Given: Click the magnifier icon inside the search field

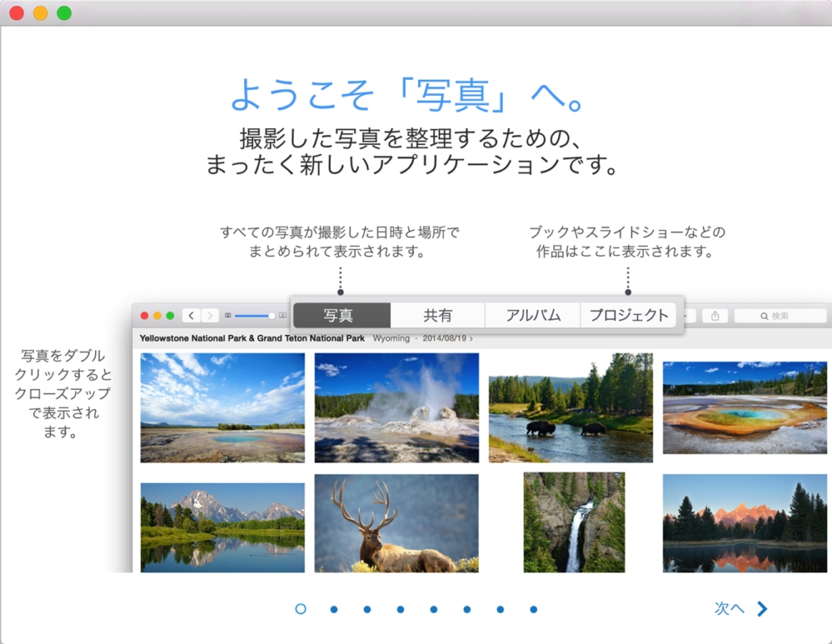Looking at the screenshot, I should click(764, 316).
